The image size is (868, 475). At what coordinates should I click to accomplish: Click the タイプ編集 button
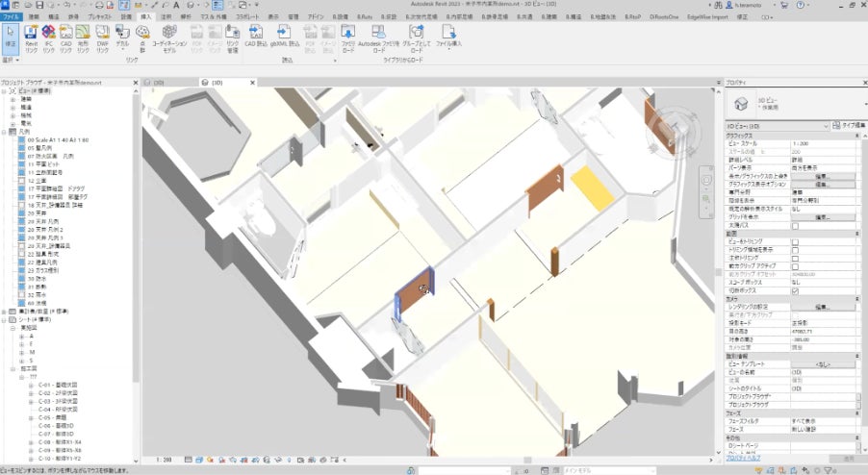point(850,126)
